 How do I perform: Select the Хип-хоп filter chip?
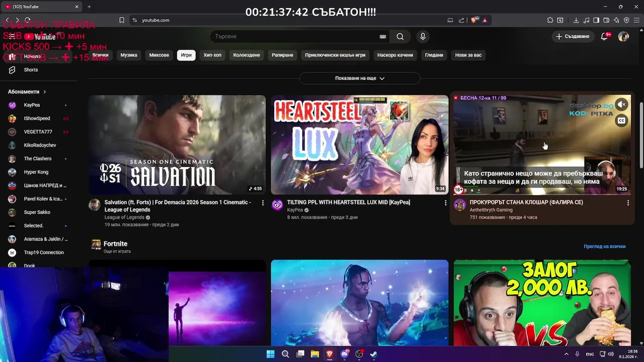[x=212, y=55]
